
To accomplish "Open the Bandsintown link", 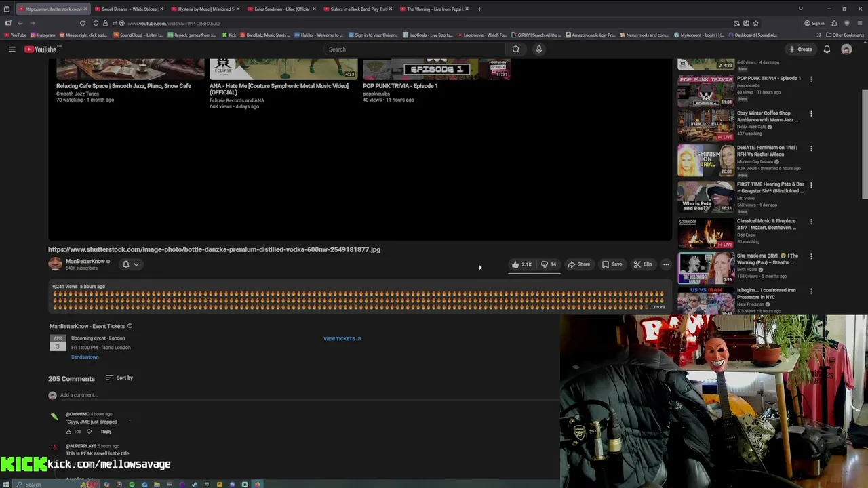I will [x=85, y=357].
